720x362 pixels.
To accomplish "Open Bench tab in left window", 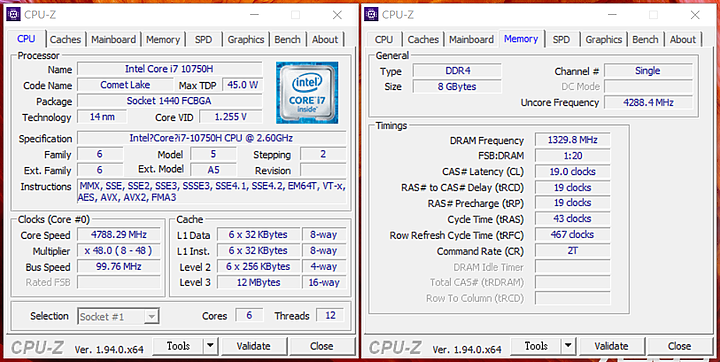I will coord(287,40).
